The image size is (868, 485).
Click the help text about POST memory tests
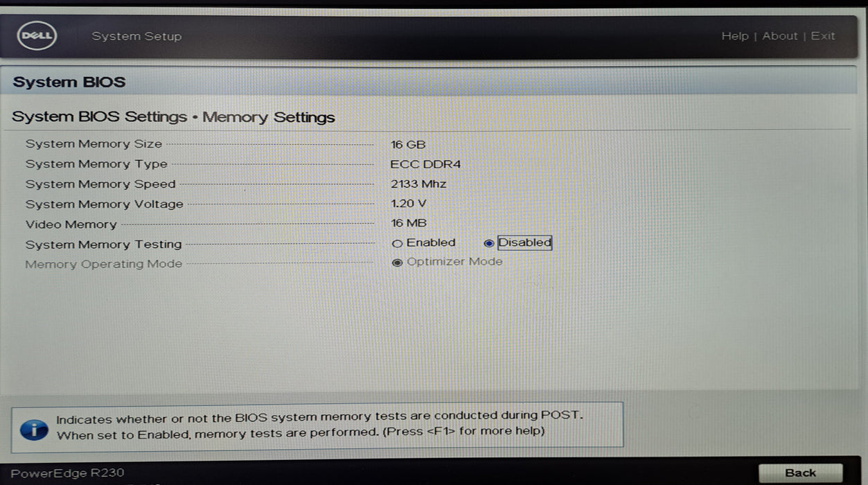point(319,424)
